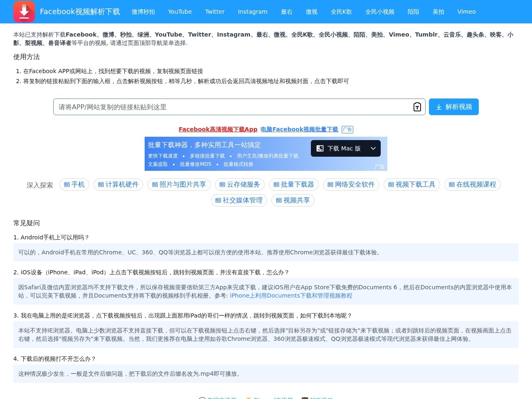Click the 文案提取 banner feature text

[158, 164]
